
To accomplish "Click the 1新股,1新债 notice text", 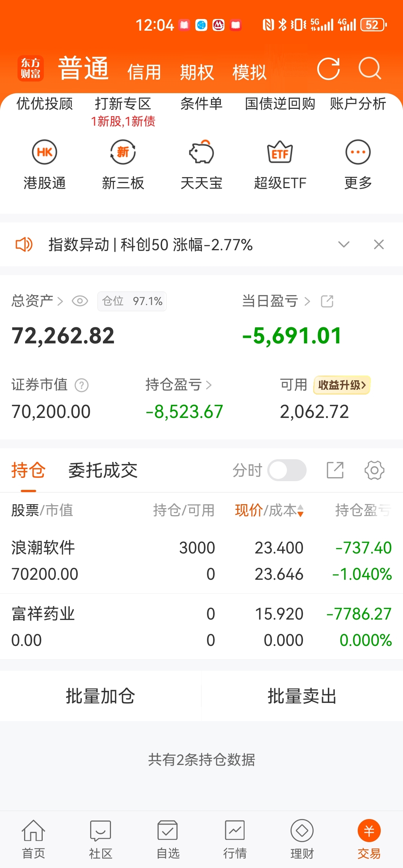I will [123, 121].
